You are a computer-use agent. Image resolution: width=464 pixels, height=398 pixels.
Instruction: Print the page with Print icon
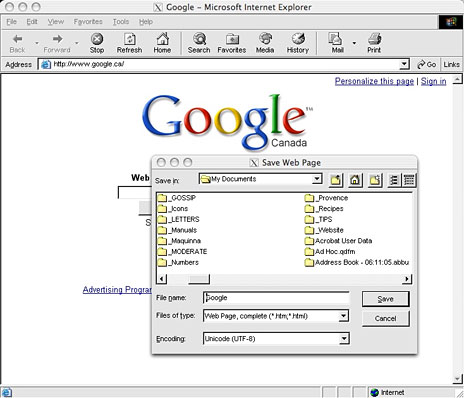pyautogui.click(x=374, y=43)
